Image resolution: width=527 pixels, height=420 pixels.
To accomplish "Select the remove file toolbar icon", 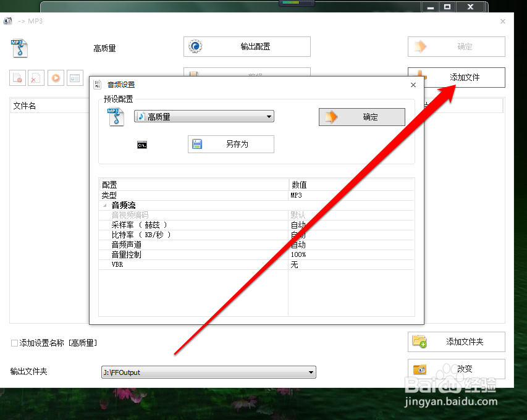I will click(17, 77).
